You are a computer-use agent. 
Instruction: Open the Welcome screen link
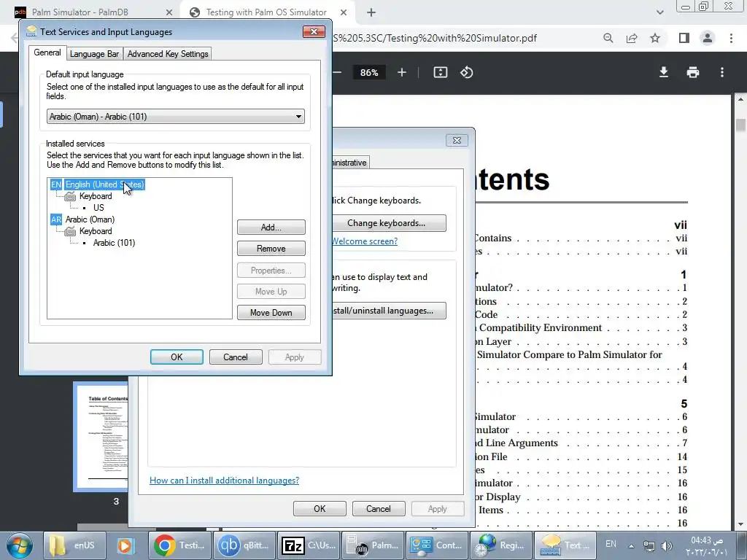point(365,241)
